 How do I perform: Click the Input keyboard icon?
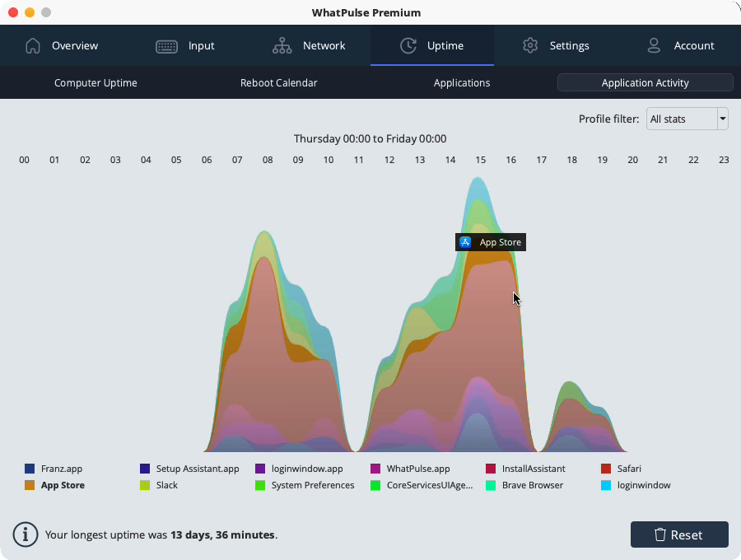166,46
